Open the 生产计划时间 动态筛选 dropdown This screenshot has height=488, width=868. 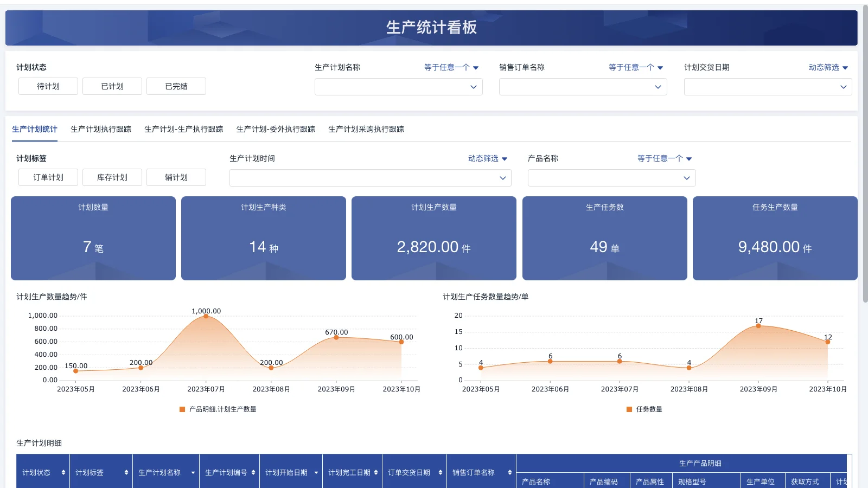487,158
